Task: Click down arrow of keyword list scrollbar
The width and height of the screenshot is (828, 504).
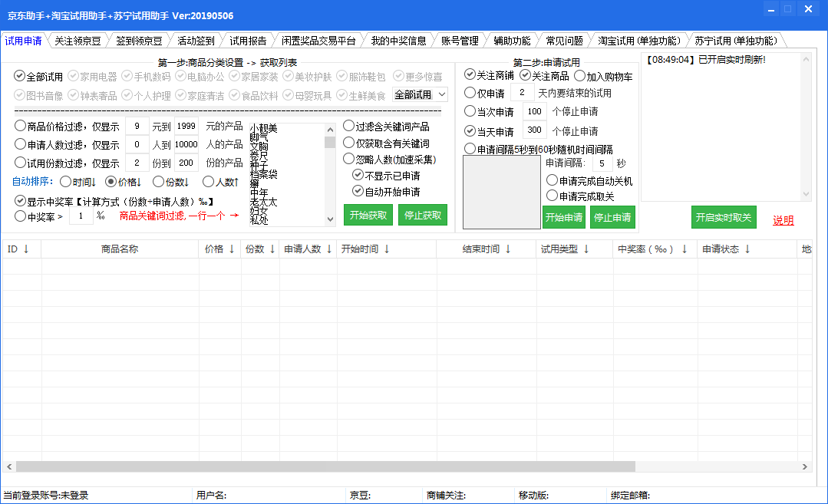Action: click(330, 219)
